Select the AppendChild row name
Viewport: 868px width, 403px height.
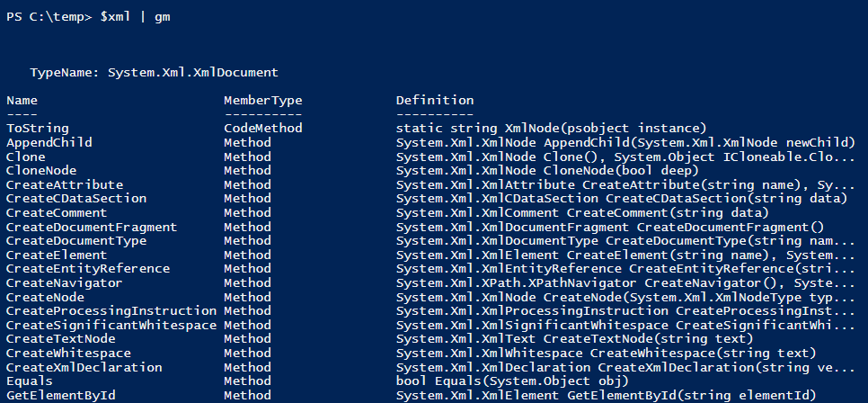tap(49, 143)
